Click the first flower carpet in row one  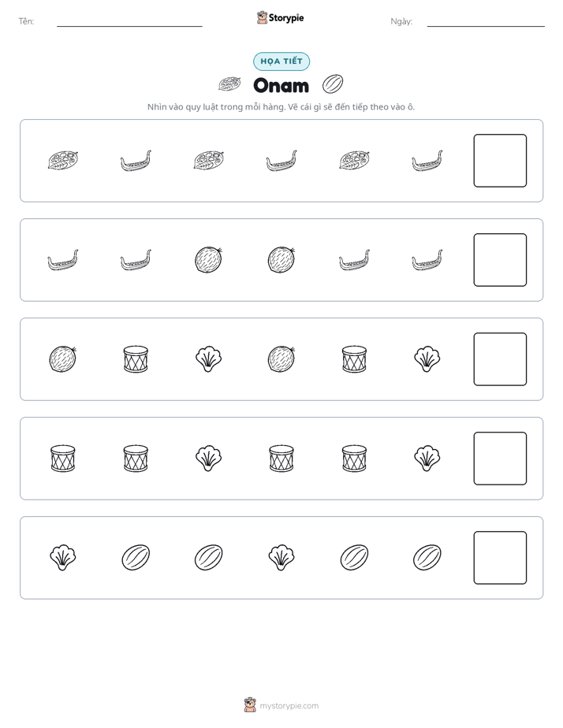click(x=63, y=160)
